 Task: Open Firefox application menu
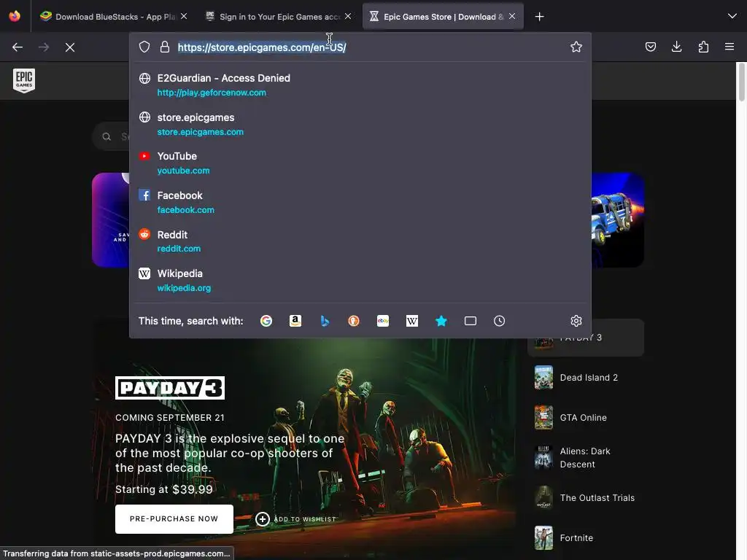point(729,47)
